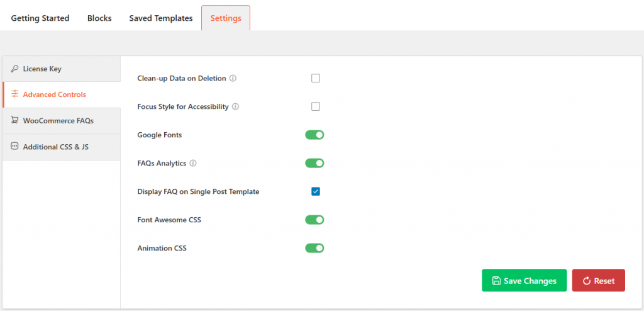This screenshot has height=311, width=644.
Task: Uncheck Display FAQ on Single Post Template
Action: coord(316,191)
